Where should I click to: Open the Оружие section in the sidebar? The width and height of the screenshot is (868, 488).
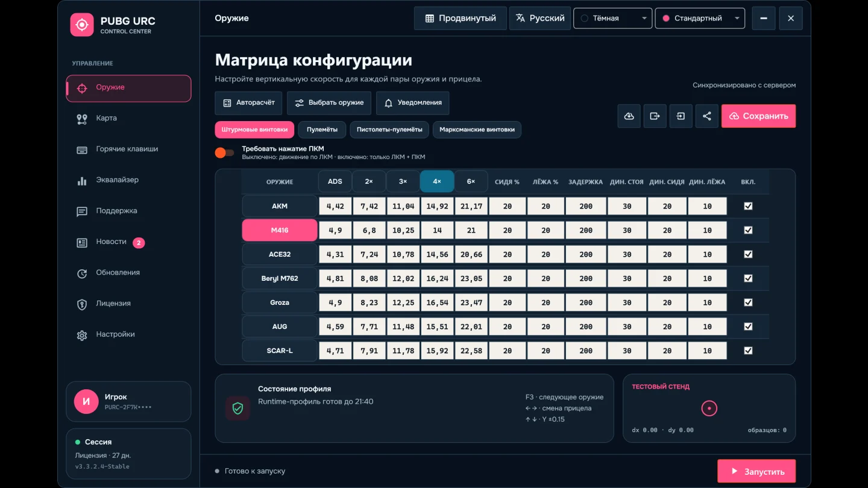128,89
